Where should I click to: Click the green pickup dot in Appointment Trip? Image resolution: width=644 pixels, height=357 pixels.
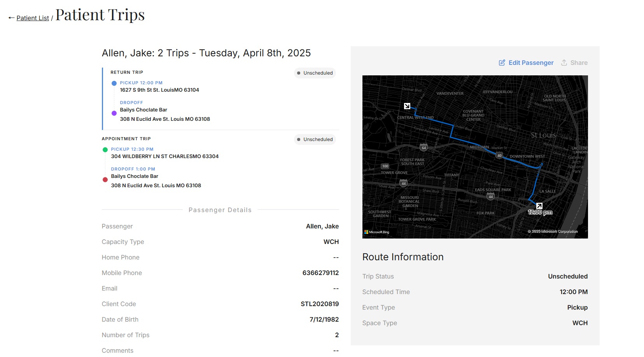pyautogui.click(x=105, y=150)
